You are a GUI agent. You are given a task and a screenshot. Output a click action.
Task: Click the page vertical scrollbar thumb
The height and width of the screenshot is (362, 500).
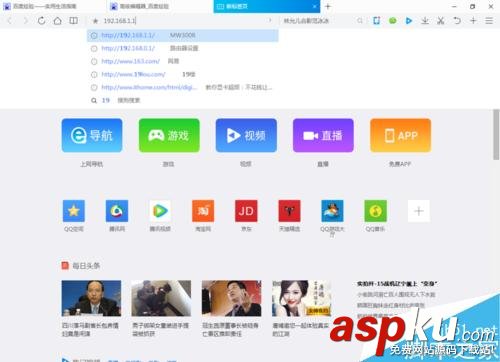tap(496, 135)
